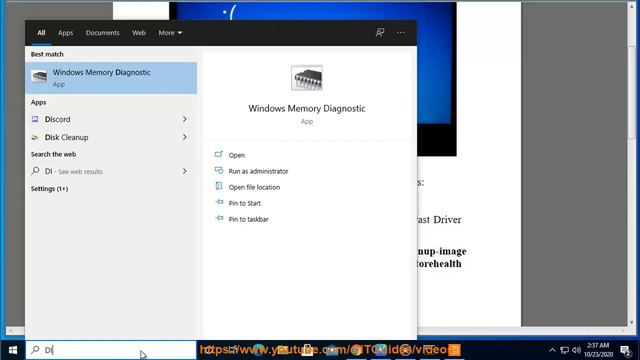Open the search feedback icon
This screenshot has width=640, height=360.
(x=380, y=33)
